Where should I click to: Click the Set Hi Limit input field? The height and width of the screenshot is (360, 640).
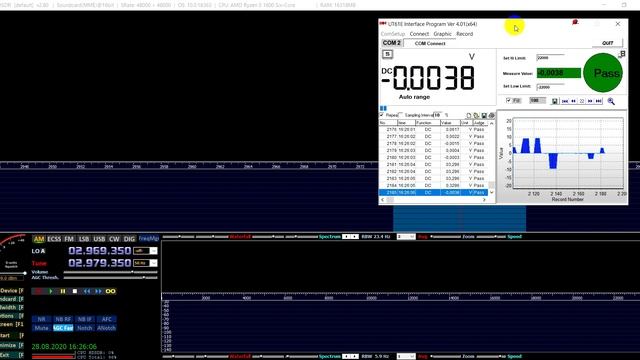(551, 58)
